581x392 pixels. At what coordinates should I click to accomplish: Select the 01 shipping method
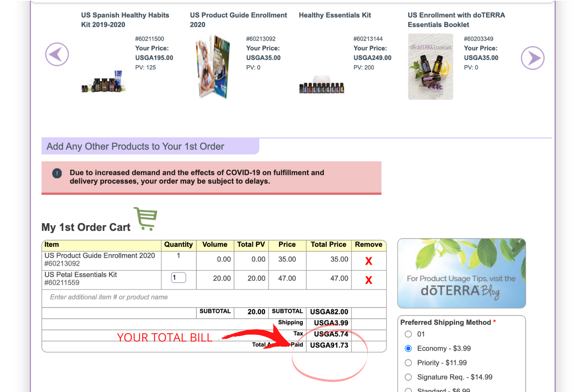tap(409, 334)
